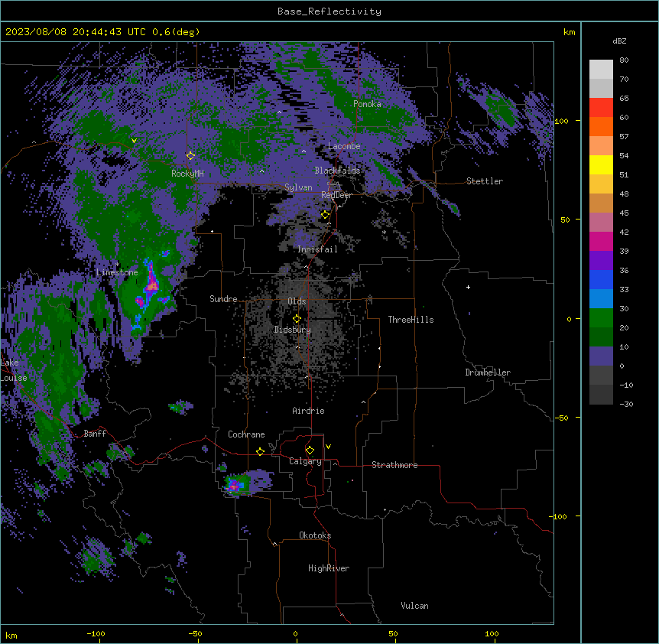
Task: Pick the bright yellow 51-54 dBZ legend swatch
Action: coord(601,164)
